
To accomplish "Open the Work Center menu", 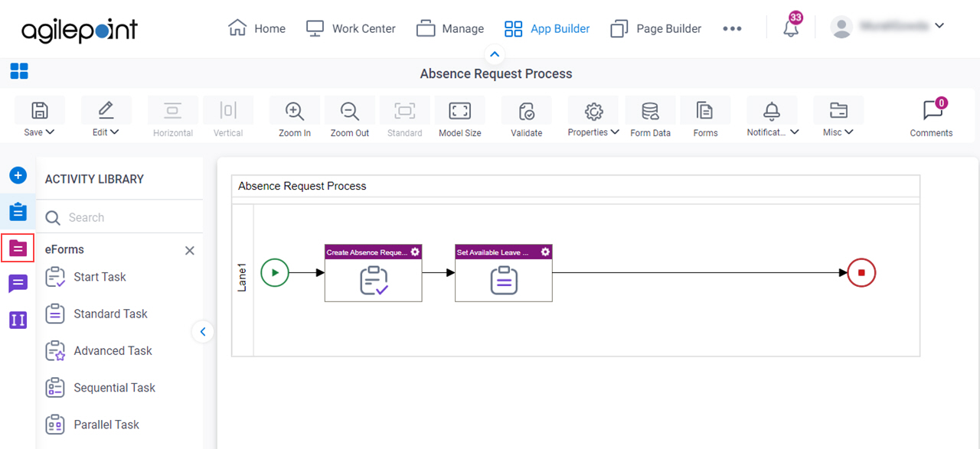I will coord(351,28).
